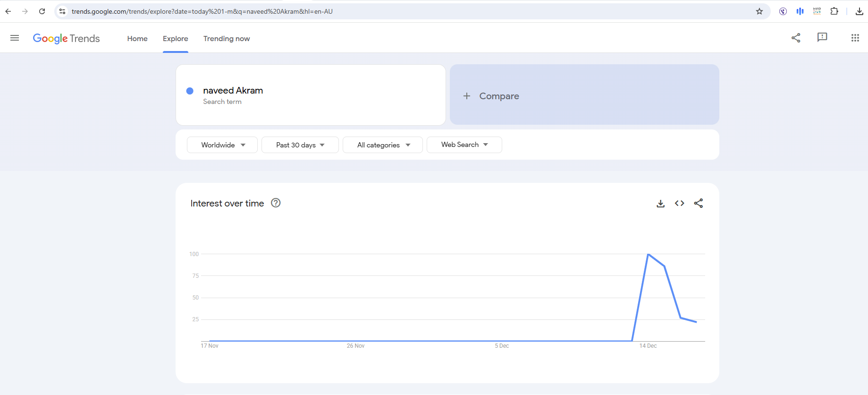
Task: Click the Google Trends logo
Action: tap(66, 38)
